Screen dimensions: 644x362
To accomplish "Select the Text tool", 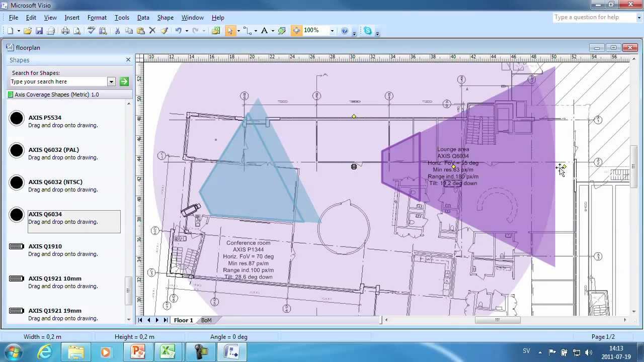I will pyautogui.click(x=264, y=31).
